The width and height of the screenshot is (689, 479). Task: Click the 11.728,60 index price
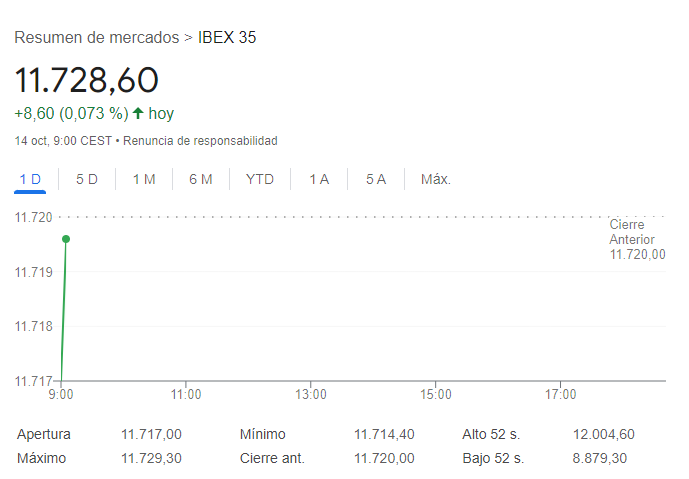tap(87, 80)
